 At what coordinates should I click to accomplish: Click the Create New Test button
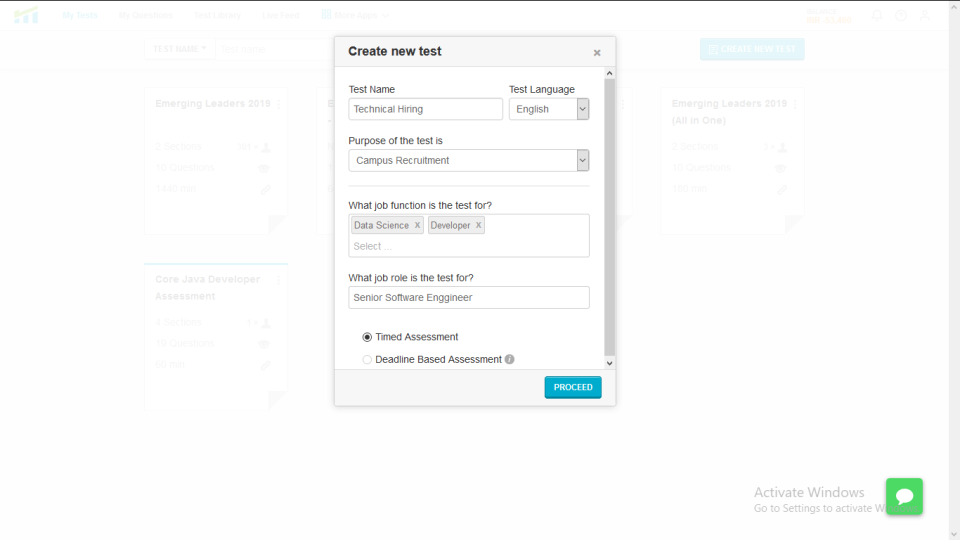tap(752, 49)
